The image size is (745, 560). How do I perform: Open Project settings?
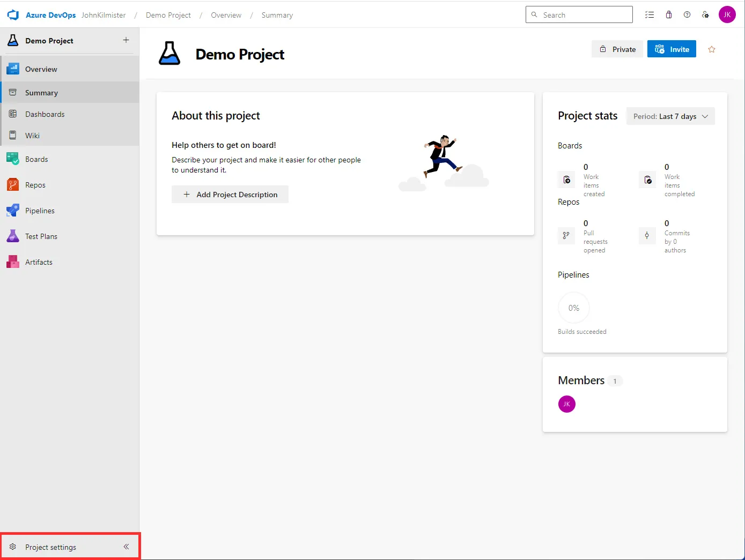pyautogui.click(x=50, y=547)
